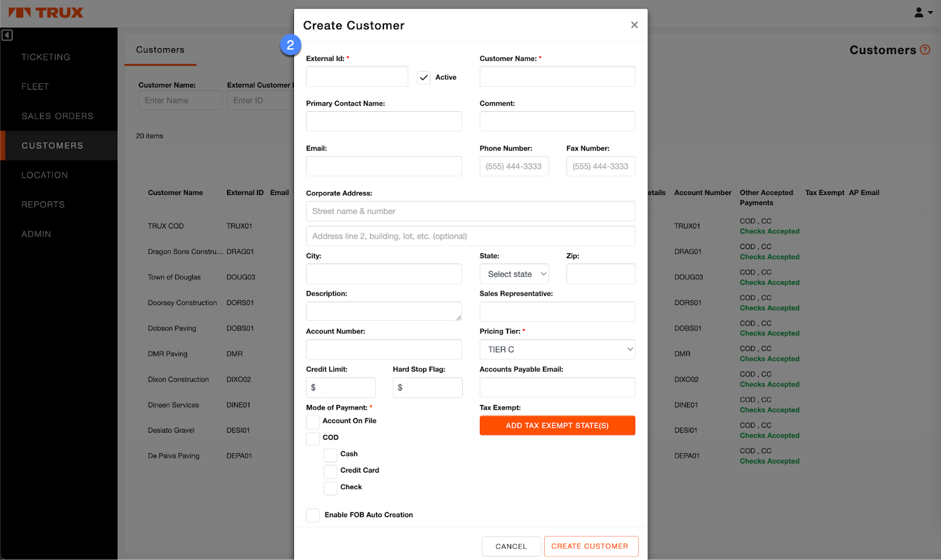Navigate to the Reports section
Viewport: 941px width, 560px height.
[43, 204]
